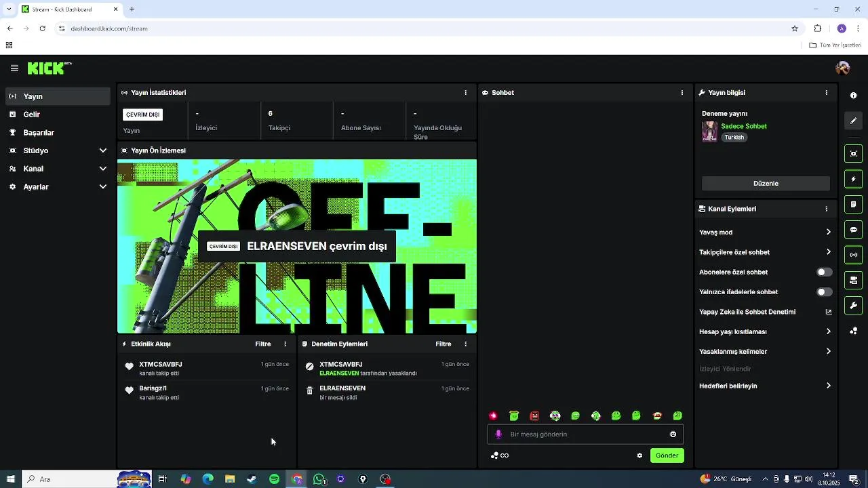
Task: Open options menu of Kanal Eylemleri panel
Action: click(826, 209)
